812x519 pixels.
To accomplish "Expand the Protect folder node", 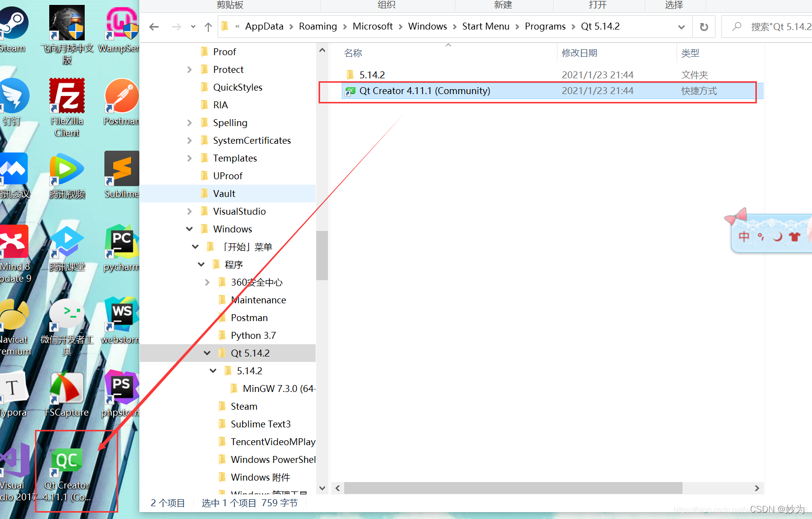I will [190, 69].
